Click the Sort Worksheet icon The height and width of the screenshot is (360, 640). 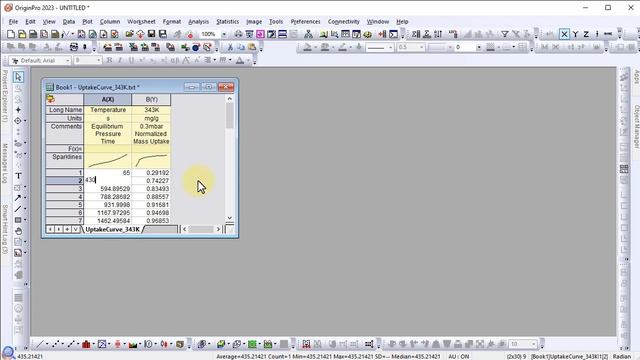pyautogui.click(x=438, y=34)
